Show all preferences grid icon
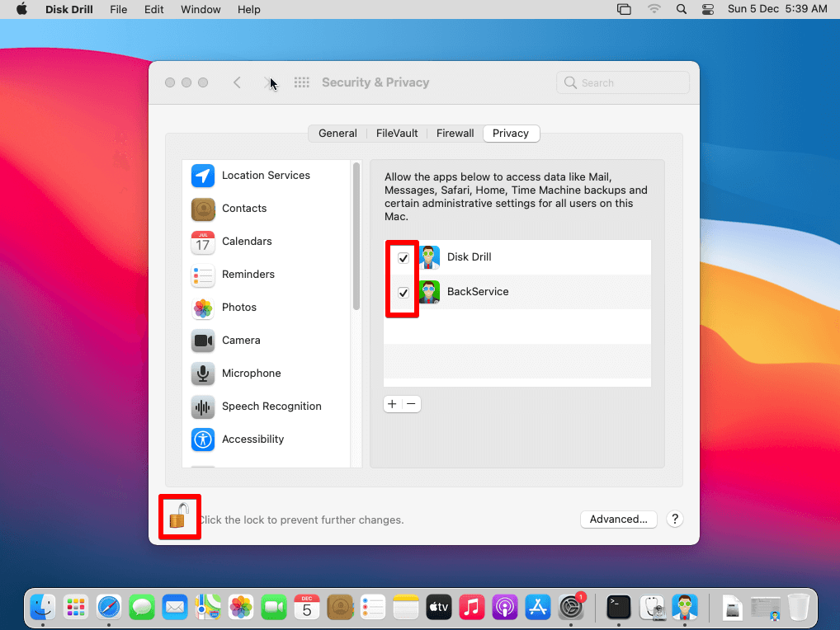Screen dimensions: 840x630 tap(302, 82)
